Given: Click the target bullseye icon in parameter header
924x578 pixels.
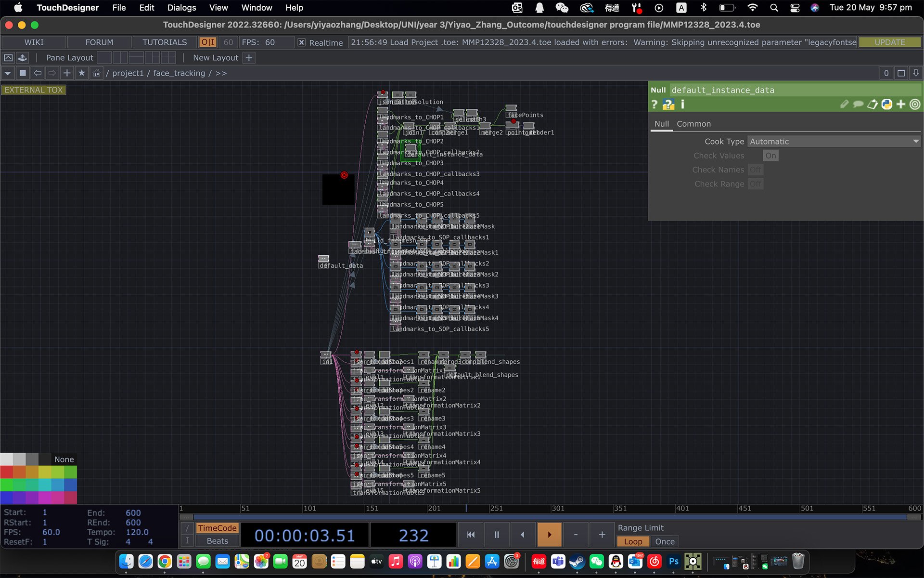Looking at the screenshot, I should coord(915,104).
